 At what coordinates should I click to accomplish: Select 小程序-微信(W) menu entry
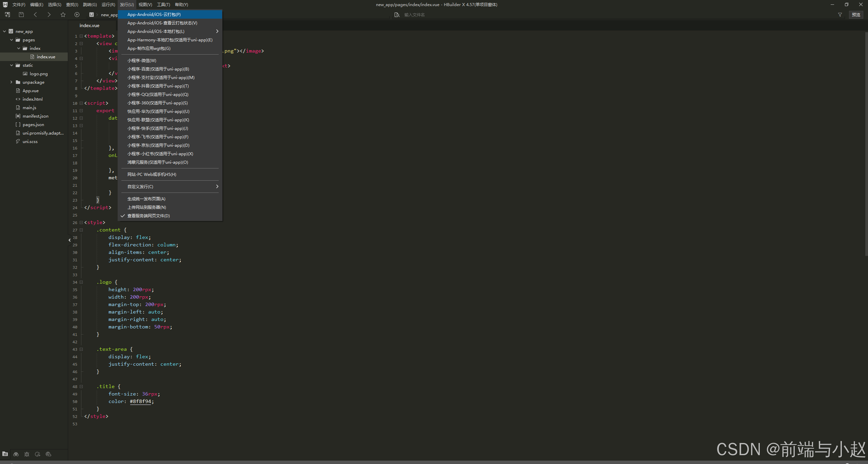point(142,61)
